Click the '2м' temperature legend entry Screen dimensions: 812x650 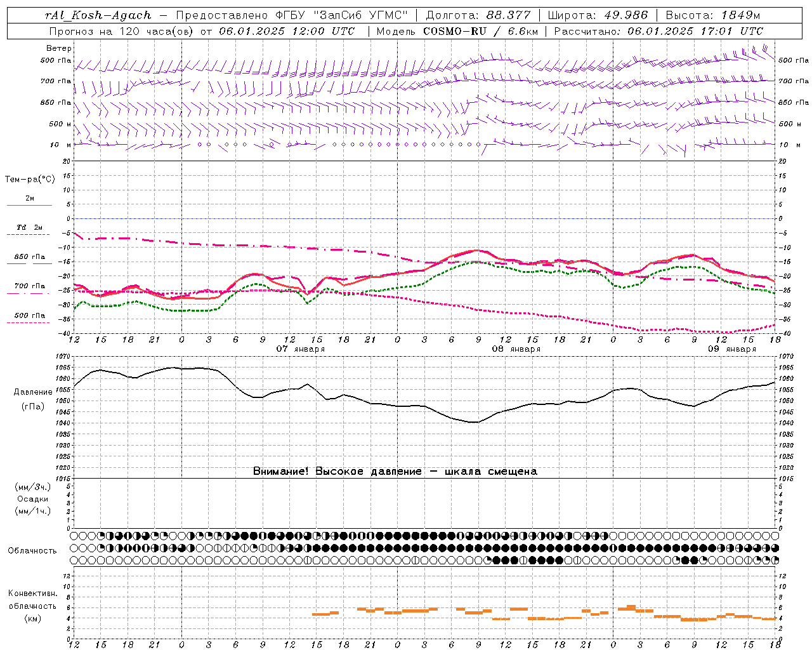coord(30,198)
